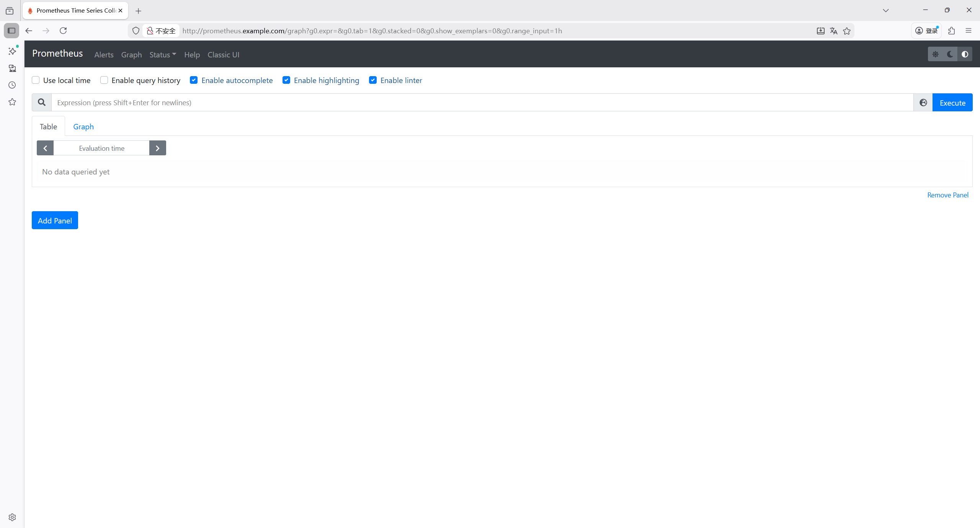Focus the Expression input field
The width and height of the screenshot is (980, 528).
(x=482, y=103)
